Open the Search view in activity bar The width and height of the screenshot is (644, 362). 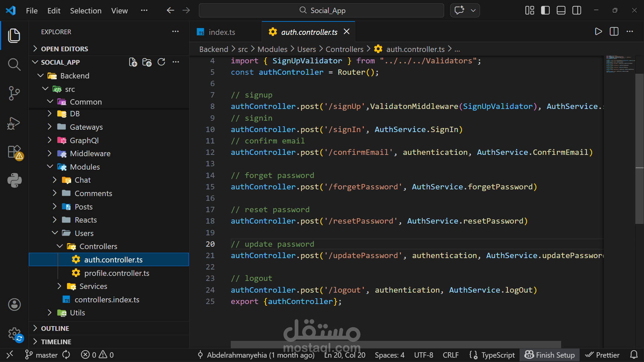[14, 64]
